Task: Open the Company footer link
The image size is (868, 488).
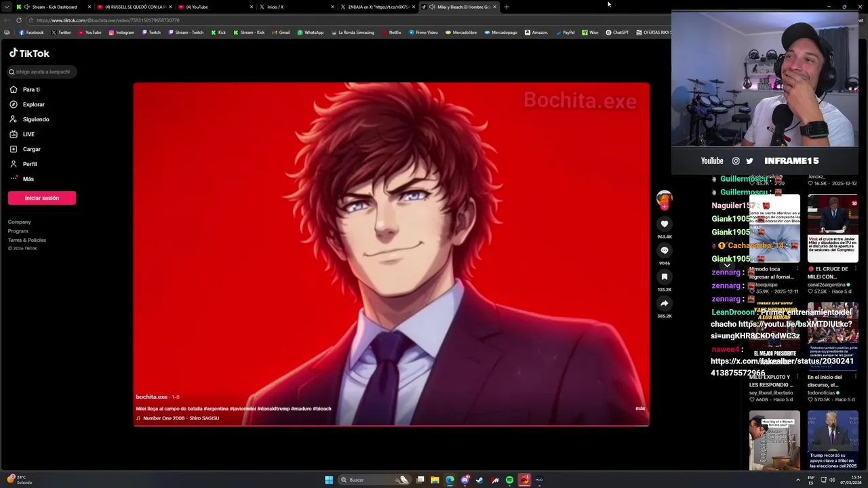Action: click(20, 222)
